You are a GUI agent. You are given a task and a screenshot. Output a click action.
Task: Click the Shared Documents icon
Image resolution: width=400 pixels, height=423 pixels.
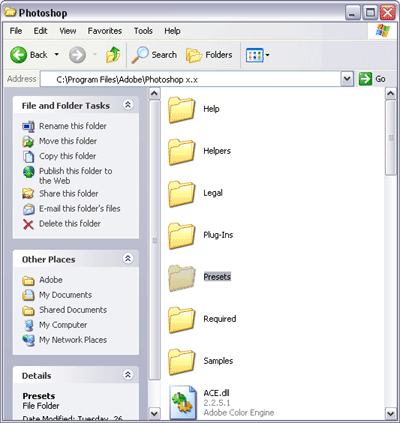pos(28,310)
